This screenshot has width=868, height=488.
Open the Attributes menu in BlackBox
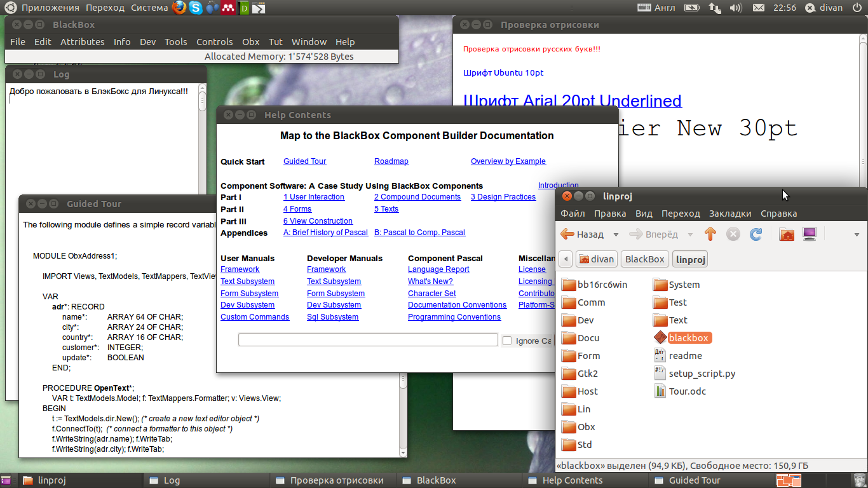click(x=82, y=42)
